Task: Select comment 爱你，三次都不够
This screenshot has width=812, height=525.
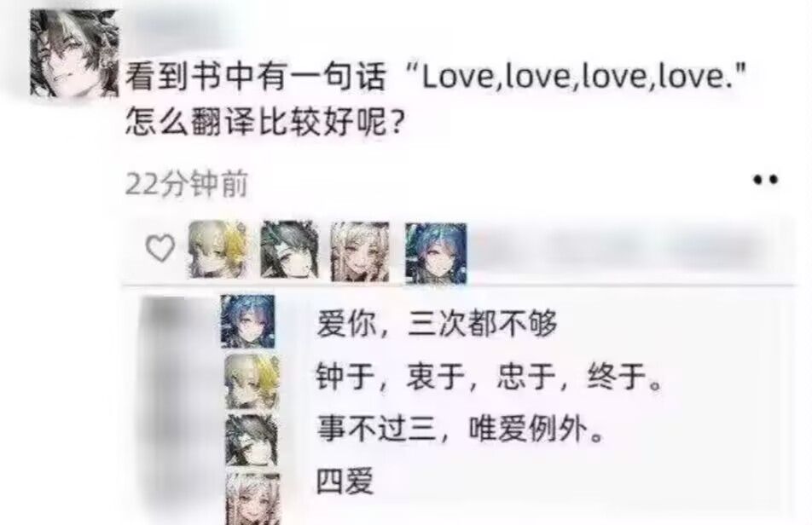Action: [437, 323]
